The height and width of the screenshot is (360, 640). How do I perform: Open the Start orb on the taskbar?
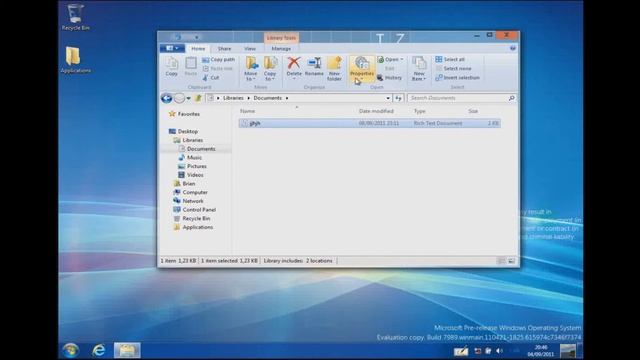(x=71, y=350)
